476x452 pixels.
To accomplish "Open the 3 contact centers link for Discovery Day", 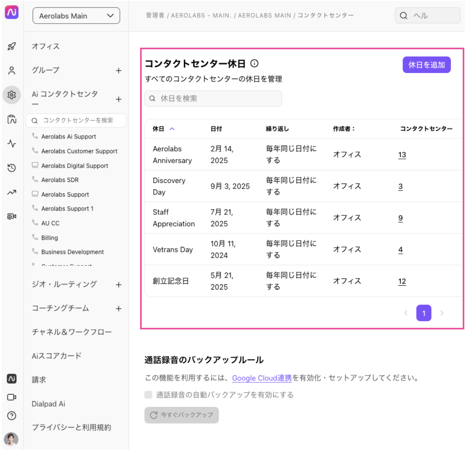I will pyautogui.click(x=400, y=186).
